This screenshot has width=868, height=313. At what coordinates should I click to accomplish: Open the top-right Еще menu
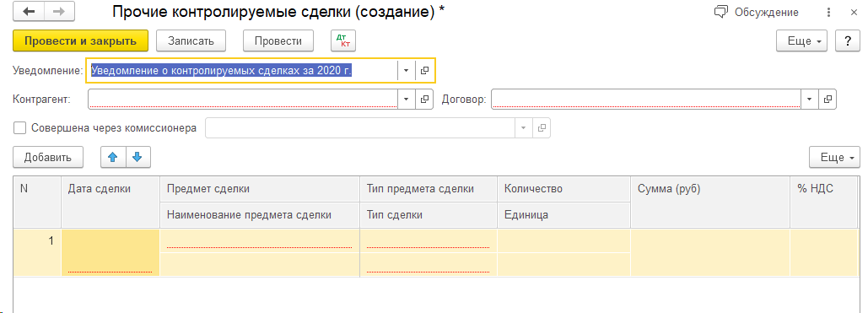pos(801,41)
